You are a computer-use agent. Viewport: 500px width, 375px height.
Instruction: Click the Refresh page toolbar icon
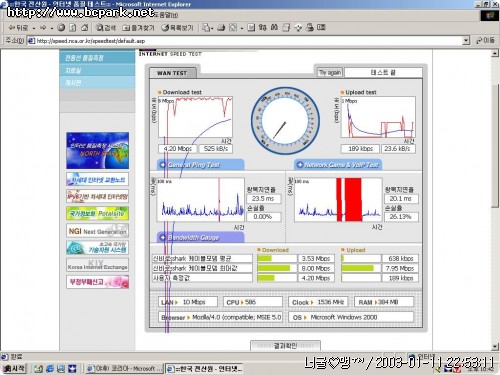[x=73, y=28]
